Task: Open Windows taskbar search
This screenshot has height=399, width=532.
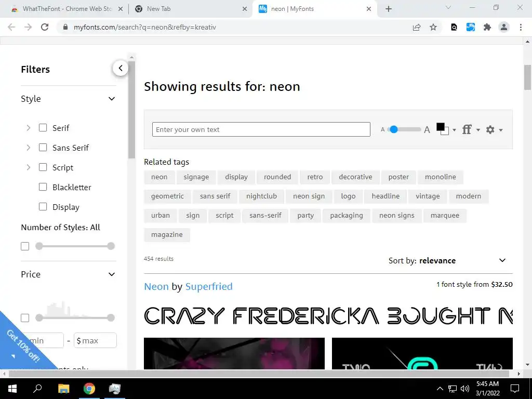Action: pyautogui.click(x=37, y=389)
